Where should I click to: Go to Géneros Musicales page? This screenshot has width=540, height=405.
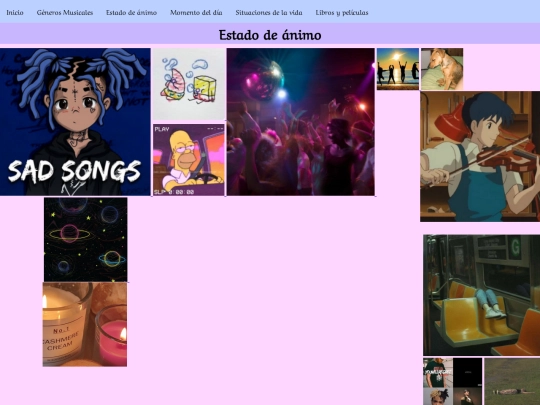tap(65, 12)
